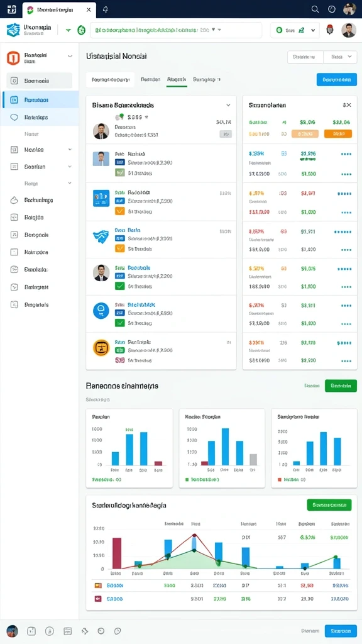Click the red microphone icon in header
This screenshot has width=362, height=644.
coord(329,30)
